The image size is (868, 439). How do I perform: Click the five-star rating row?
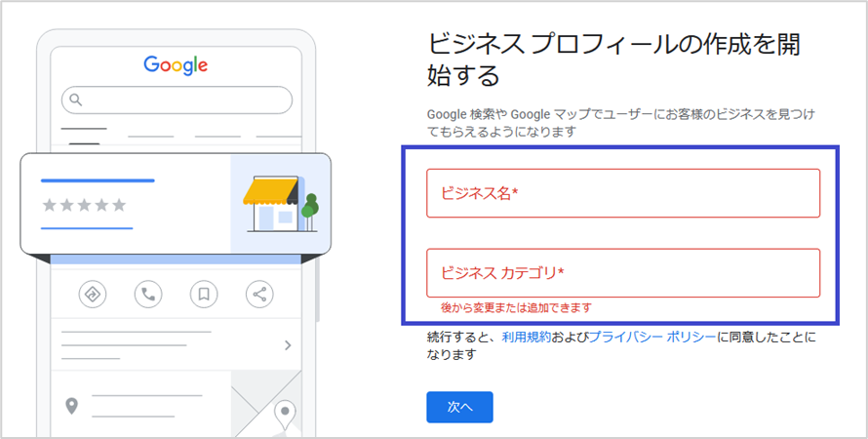(x=84, y=206)
